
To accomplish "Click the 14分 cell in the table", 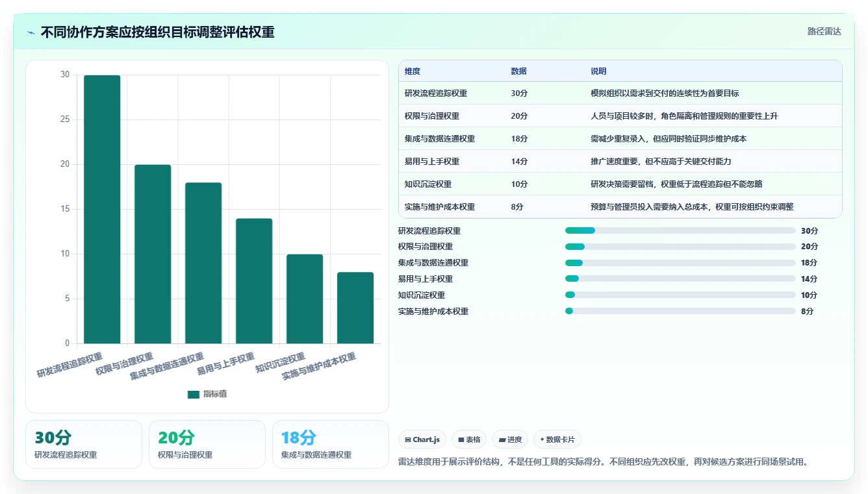I will click(544, 162).
